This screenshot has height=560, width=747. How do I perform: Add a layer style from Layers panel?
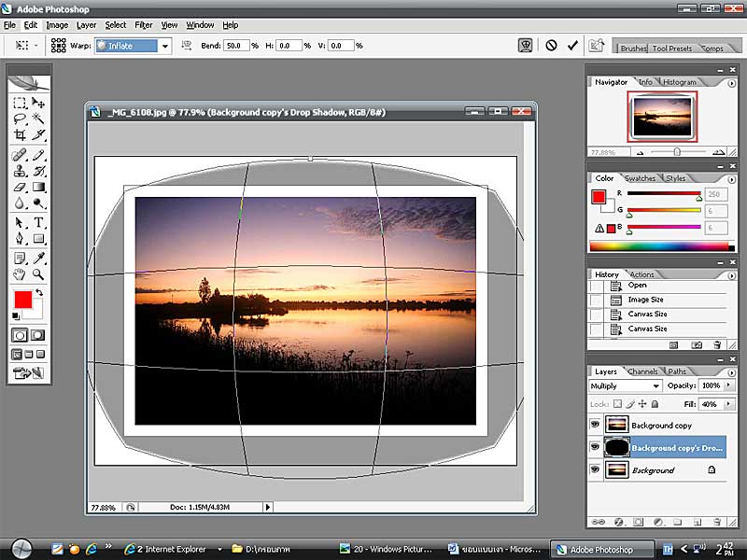click(x=618, y=522)
